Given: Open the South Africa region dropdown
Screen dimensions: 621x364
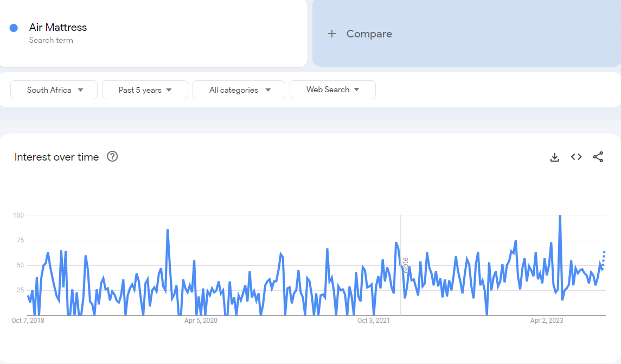Looking at the screenshot, I should 54,90.
